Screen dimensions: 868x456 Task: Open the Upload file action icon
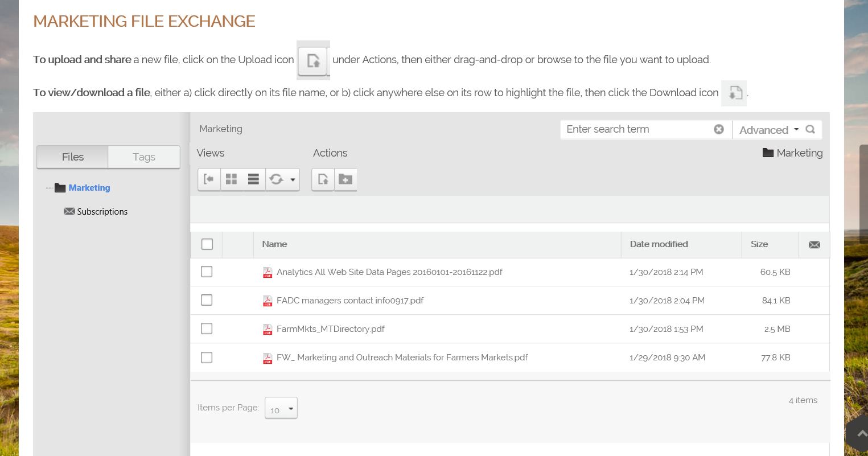323,179
